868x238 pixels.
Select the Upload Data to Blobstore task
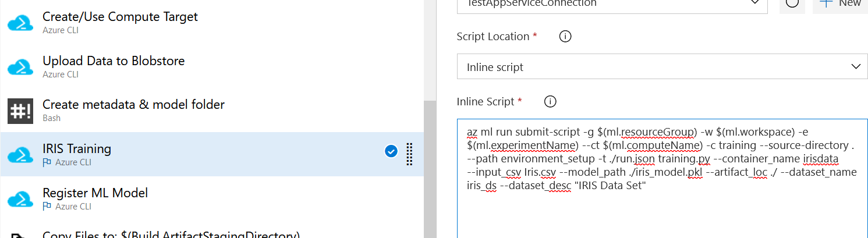click(212, 66)
